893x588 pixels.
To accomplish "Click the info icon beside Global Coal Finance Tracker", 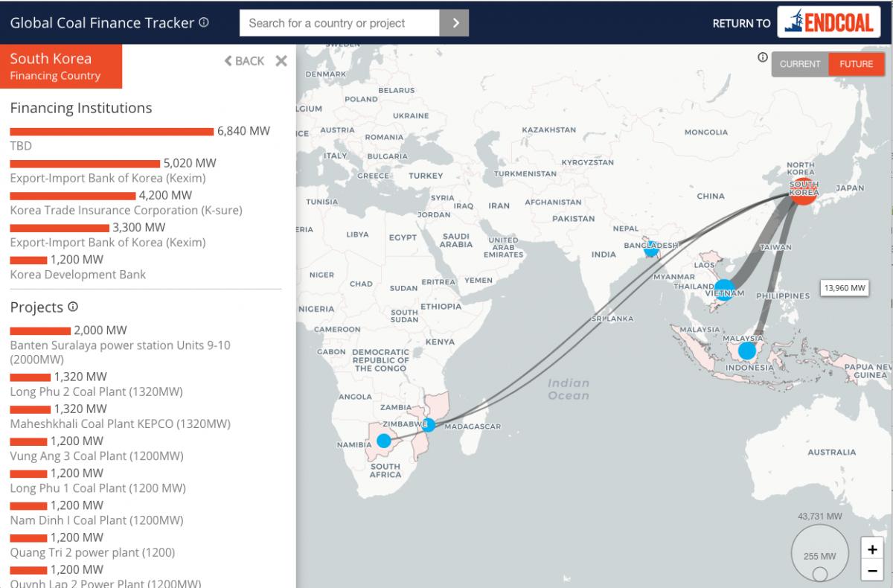I will coord(204,22).
